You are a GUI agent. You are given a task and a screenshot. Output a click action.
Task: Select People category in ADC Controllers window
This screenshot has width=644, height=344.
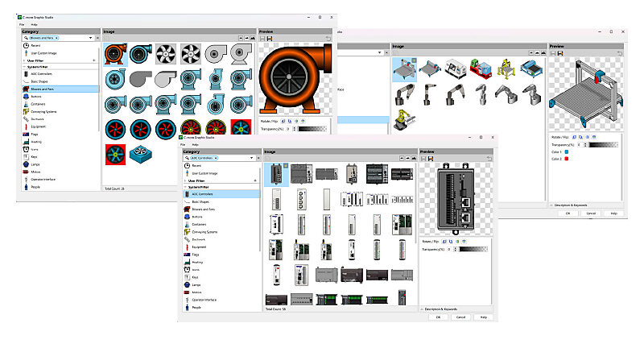click(221, 307)
